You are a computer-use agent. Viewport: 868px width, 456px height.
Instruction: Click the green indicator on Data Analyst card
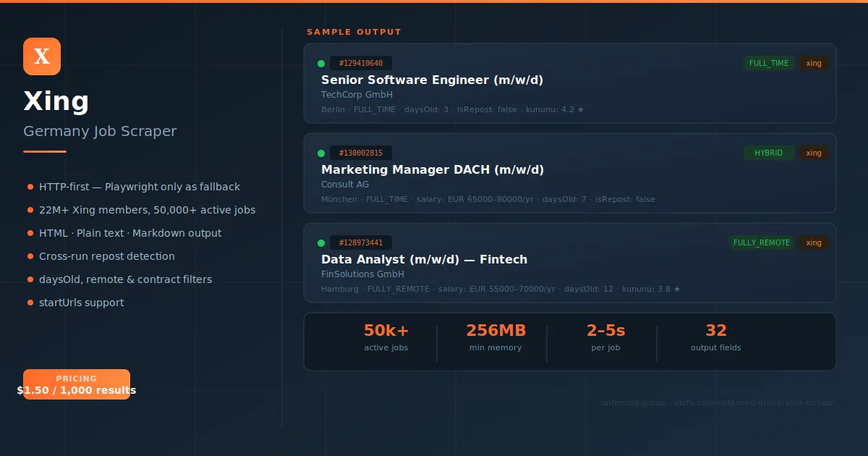coord(320,242)
